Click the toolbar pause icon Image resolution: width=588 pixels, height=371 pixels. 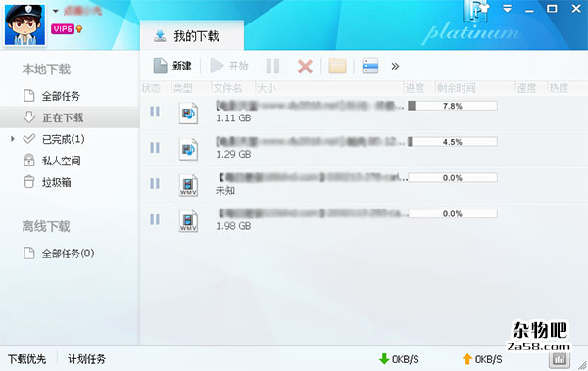[x=272, y=66]
